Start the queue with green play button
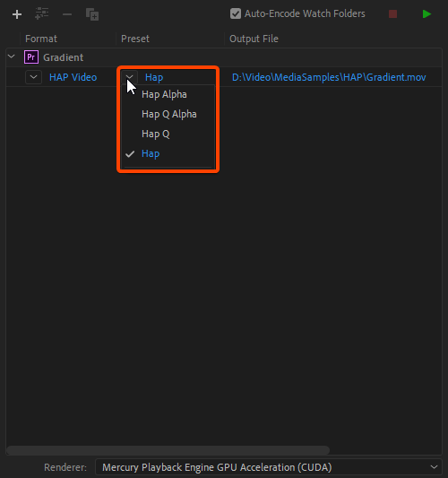448x478 pixels. (426, 14)
